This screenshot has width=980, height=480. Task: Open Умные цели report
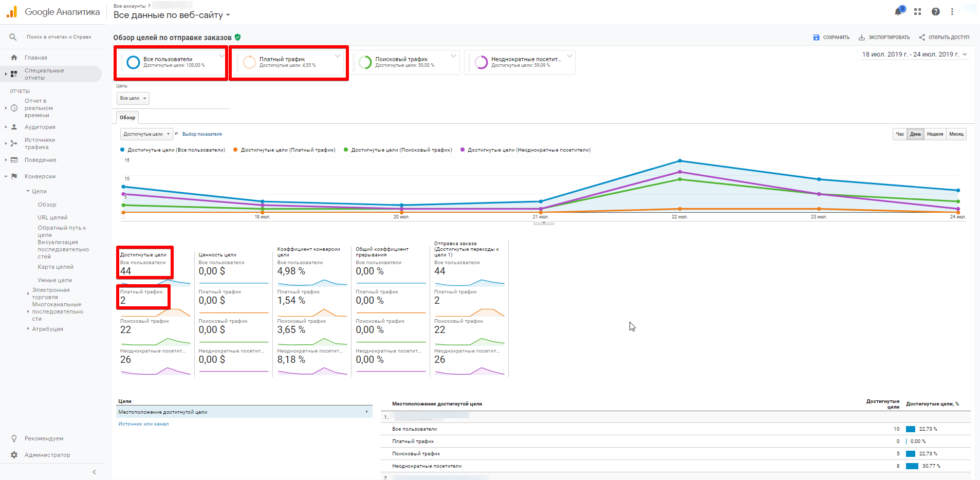[55, 280]
